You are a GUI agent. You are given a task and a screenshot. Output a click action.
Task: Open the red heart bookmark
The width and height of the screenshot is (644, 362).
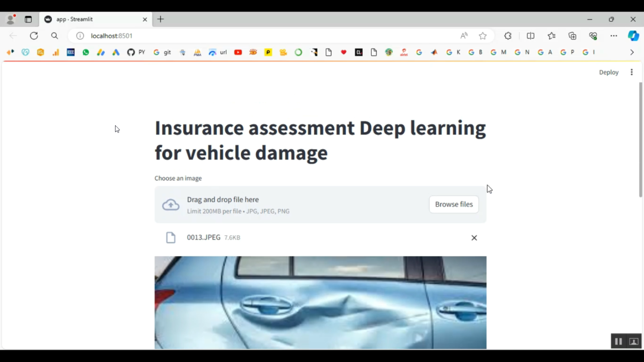tap(343, 52)
